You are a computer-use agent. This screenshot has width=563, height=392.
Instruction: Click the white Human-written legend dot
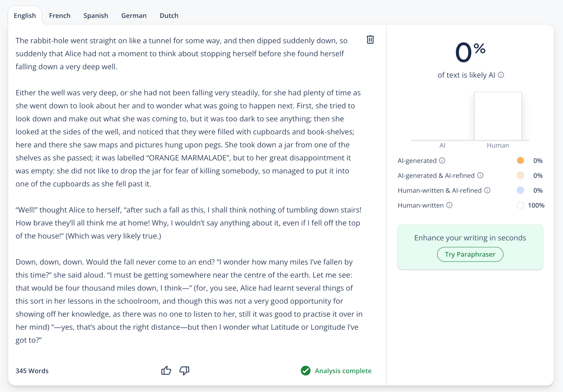pyautogui.click(x=520, y=205)
